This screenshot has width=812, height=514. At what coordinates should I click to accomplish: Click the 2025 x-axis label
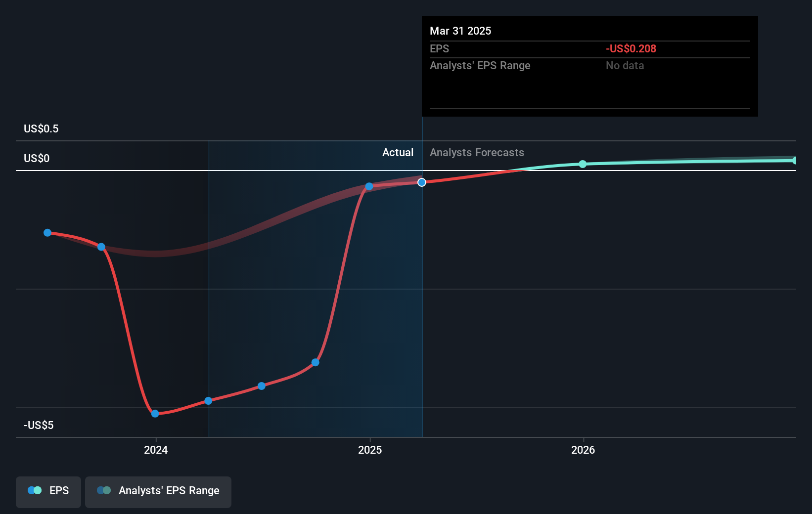click(x=370, y=450)
